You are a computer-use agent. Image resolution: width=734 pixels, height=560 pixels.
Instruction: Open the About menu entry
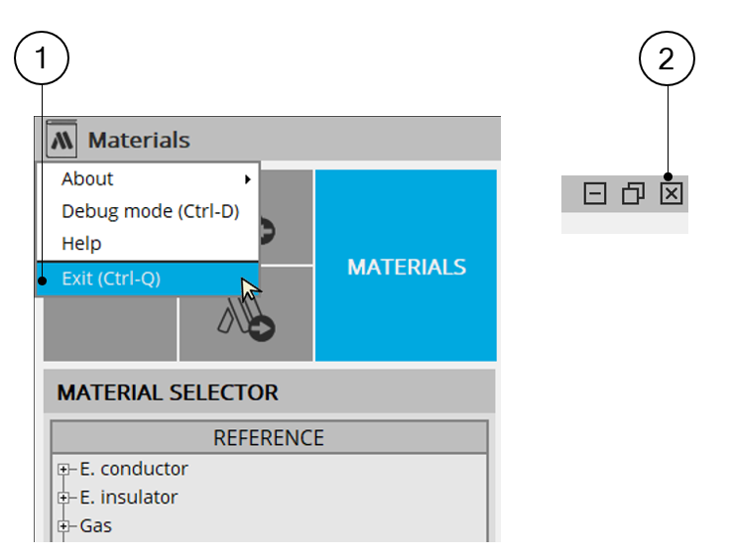tap(87, 179)
